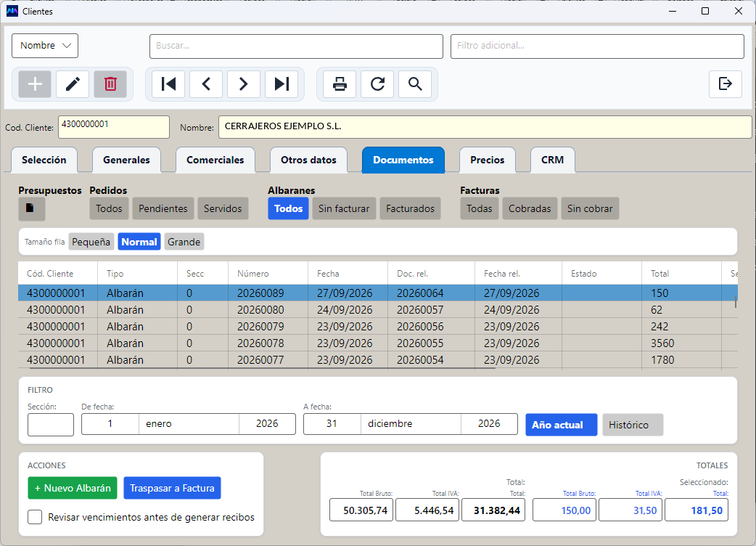Viewport: 756px width, 546px height.
Task: Sort by the Fecha column header
Action: (347, 274)
